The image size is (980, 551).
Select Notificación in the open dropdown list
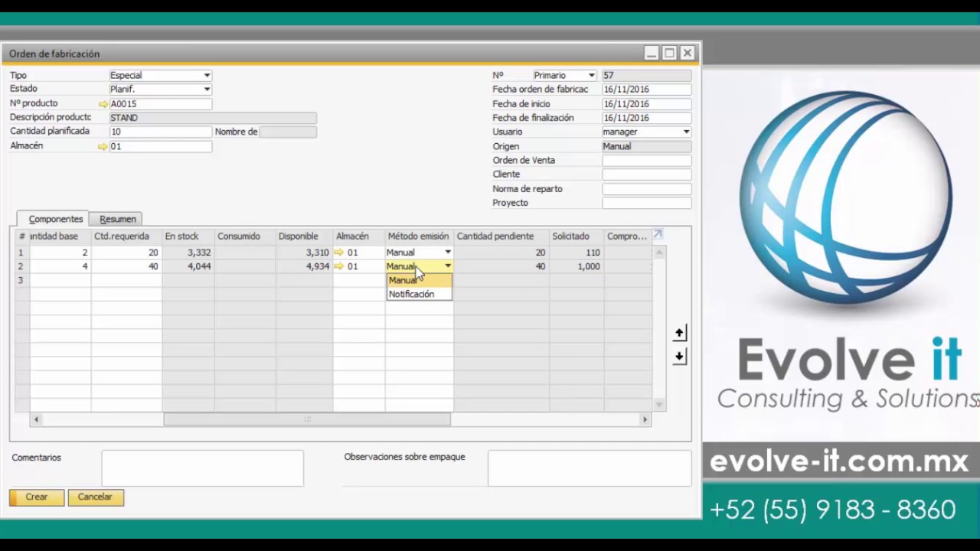tap(420, 295)
